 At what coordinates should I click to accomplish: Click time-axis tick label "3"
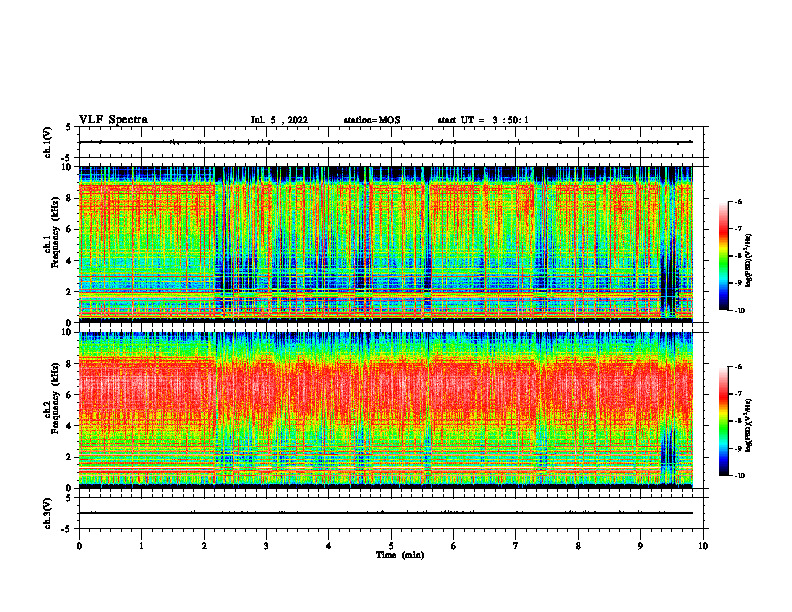coord(266,546)
